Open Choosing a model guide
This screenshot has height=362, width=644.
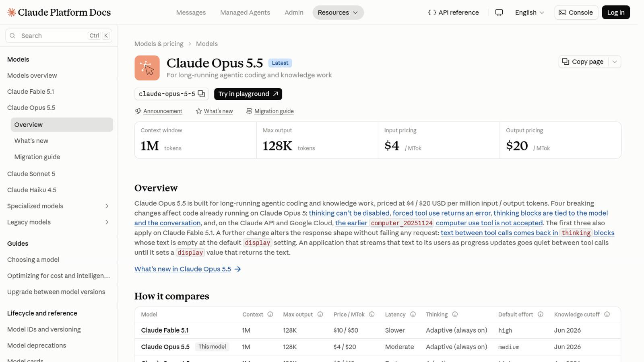[x=33, y=260]
